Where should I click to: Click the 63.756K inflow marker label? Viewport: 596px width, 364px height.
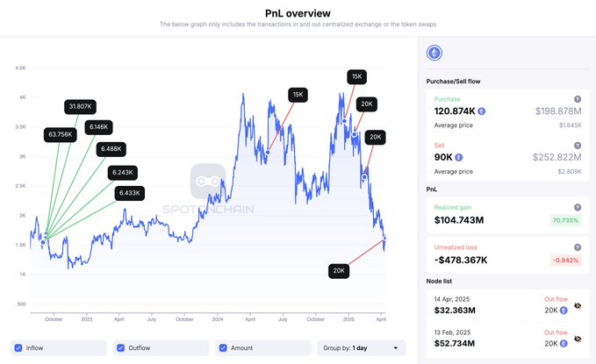pos(59,135)
